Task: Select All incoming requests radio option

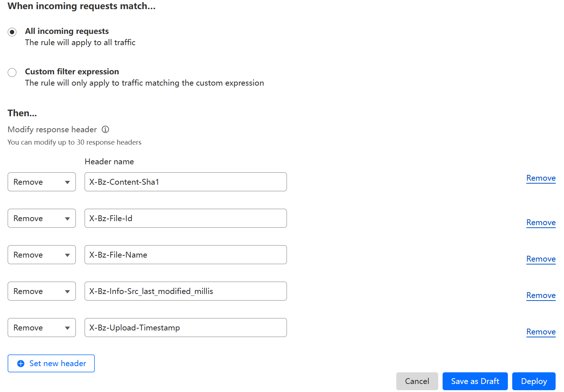Action: click(12, 32)
